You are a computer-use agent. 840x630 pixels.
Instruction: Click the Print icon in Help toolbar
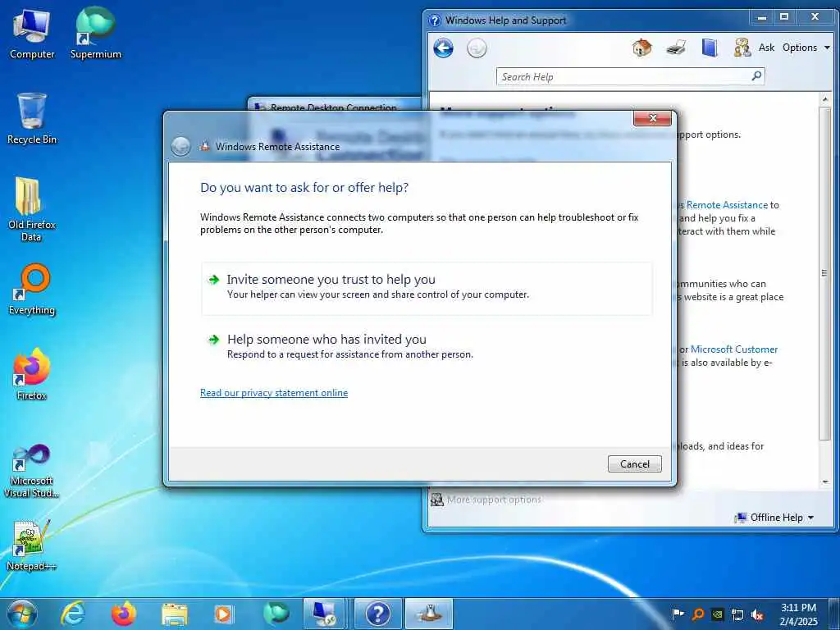(x=676, y=48)
